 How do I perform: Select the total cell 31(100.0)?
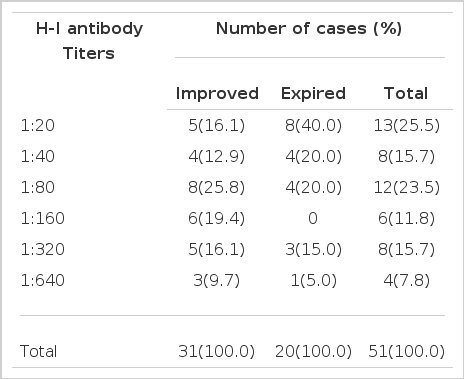(x=217, y=351)
